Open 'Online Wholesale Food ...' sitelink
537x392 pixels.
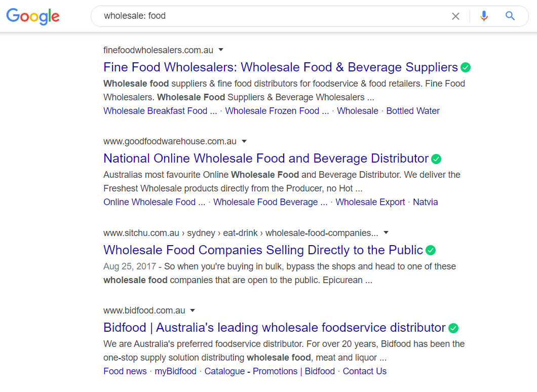[x=154, y=202]
